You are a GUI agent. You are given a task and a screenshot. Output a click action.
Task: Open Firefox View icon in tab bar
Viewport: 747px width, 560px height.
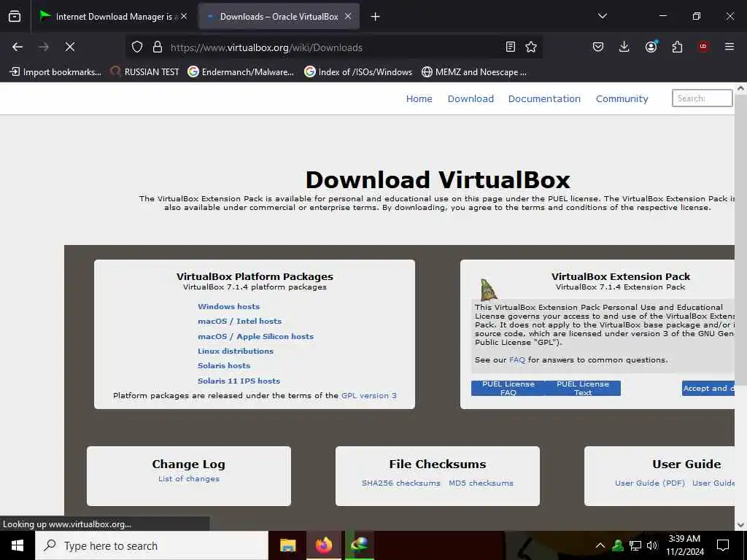(x=15, y=16)
